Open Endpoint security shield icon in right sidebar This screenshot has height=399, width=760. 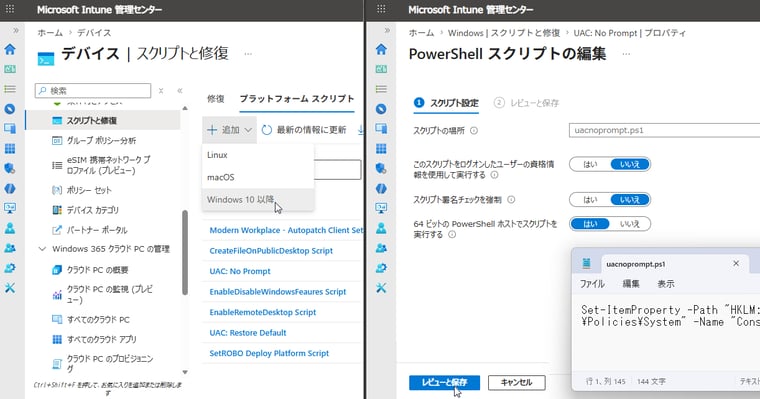point(381,168)
